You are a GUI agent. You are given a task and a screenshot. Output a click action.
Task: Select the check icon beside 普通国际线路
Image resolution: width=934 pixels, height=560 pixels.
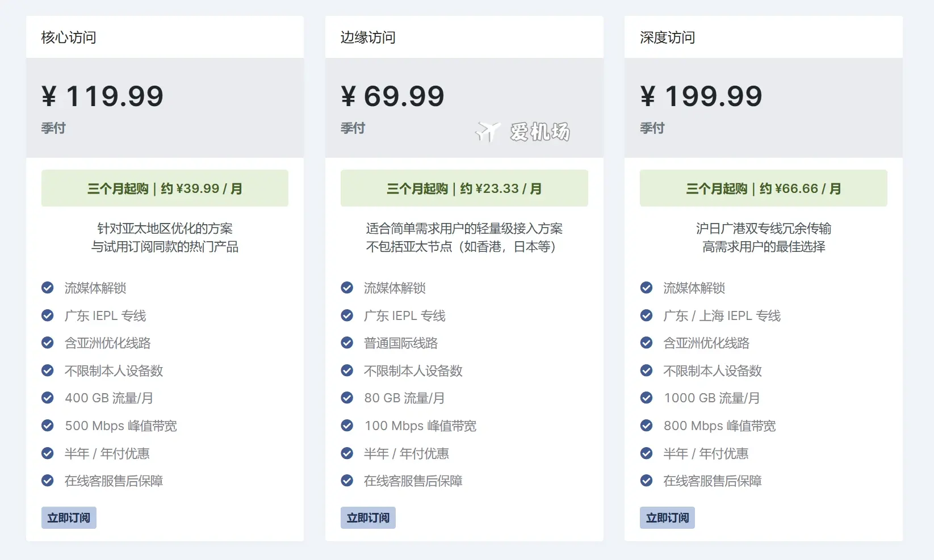click(x=347, y=343)
